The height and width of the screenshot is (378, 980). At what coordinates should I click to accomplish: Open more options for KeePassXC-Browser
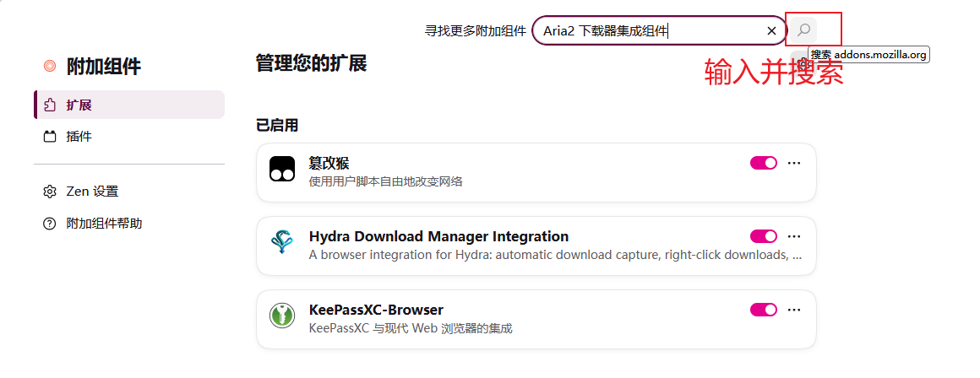[x=794, y=310]
